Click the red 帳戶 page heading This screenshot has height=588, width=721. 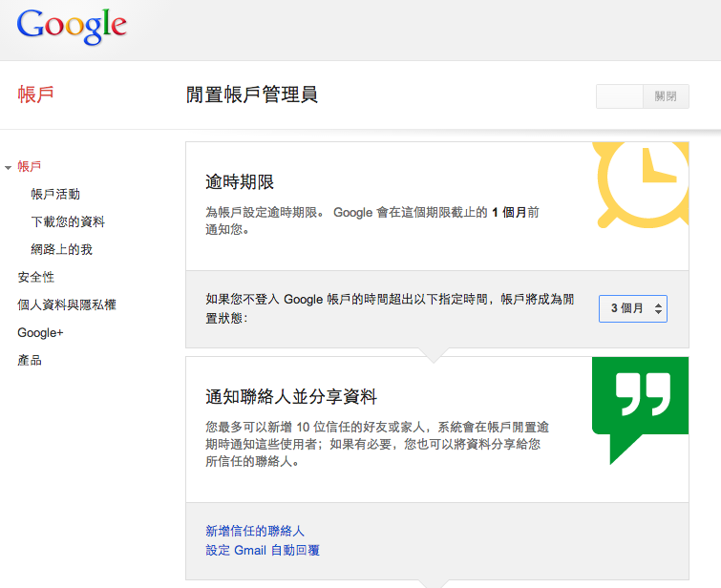pyautogui.click(x=36, y=94)
